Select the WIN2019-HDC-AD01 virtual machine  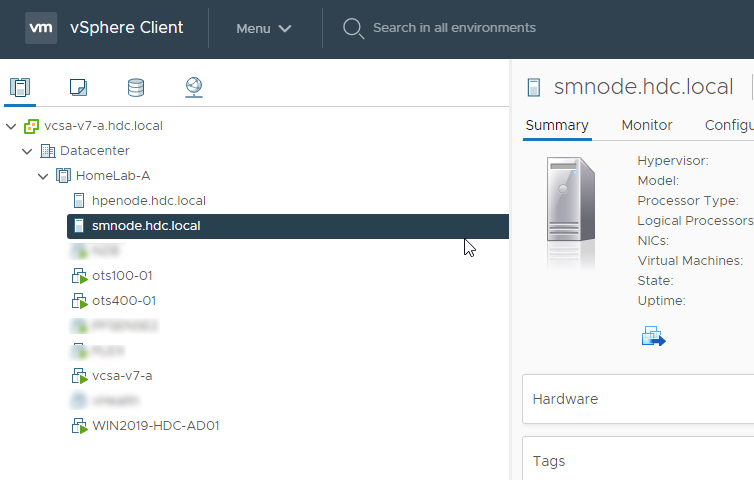[155, 426]
